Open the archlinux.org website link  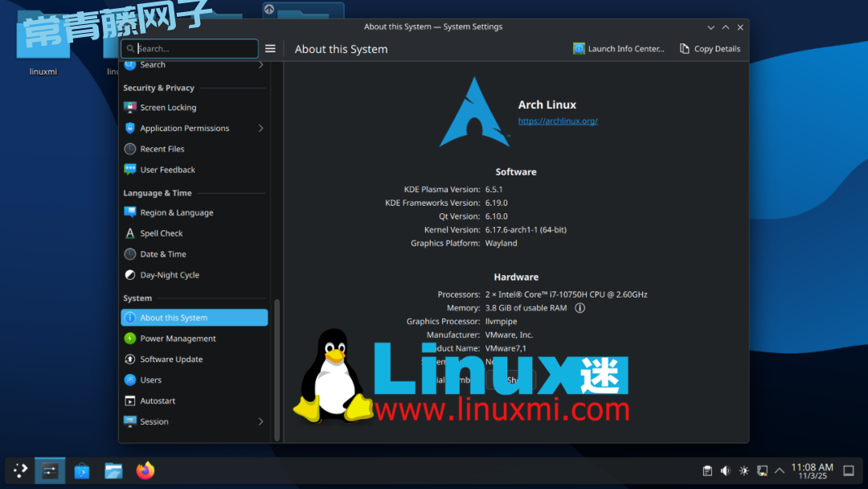[x=558, y=121]
